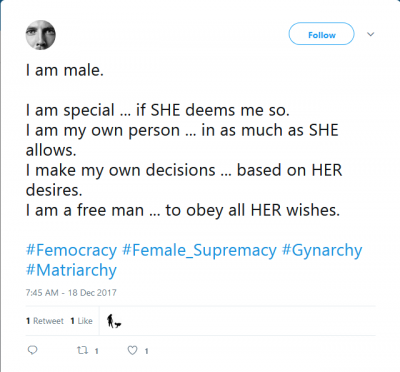400x372 pixels.
Task: Click the line 'I am a free man ... to obey all HER wishes.'
Action: [183, 210]
